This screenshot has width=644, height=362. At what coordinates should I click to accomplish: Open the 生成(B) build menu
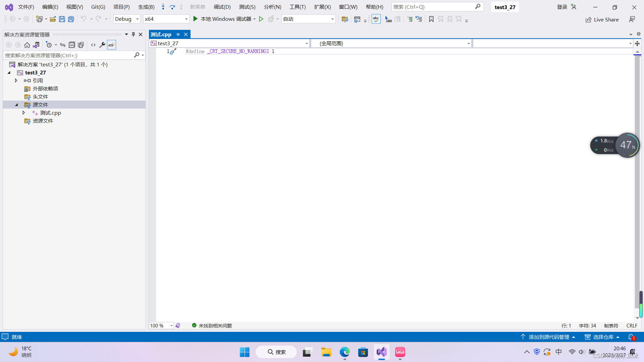point(146,7)
